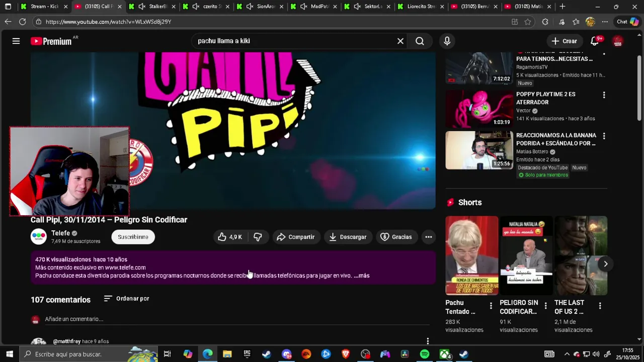This screenshot has height=362, width=644.
Task: Open File Explorer from the taskbar
Action: point(227,354)
